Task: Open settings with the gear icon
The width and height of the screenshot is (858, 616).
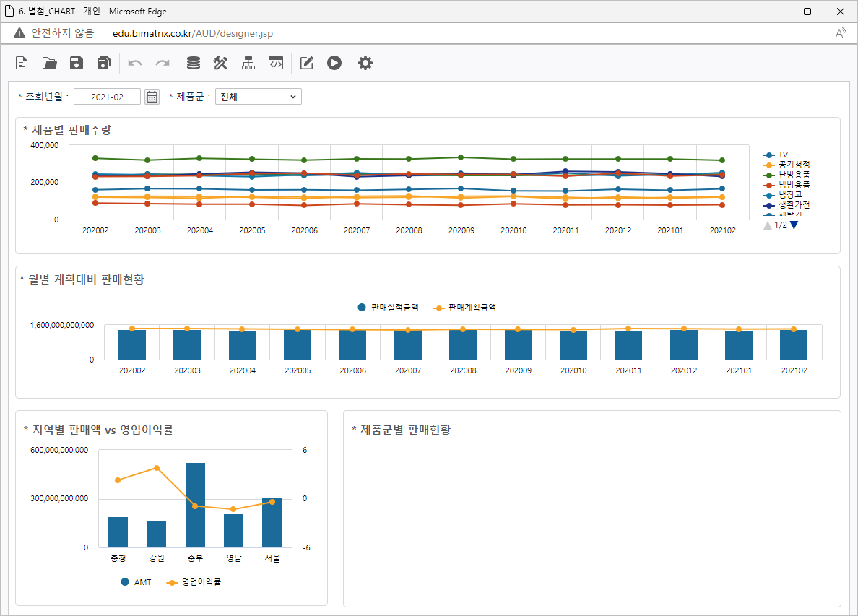Action: click(x=365, y=64)
